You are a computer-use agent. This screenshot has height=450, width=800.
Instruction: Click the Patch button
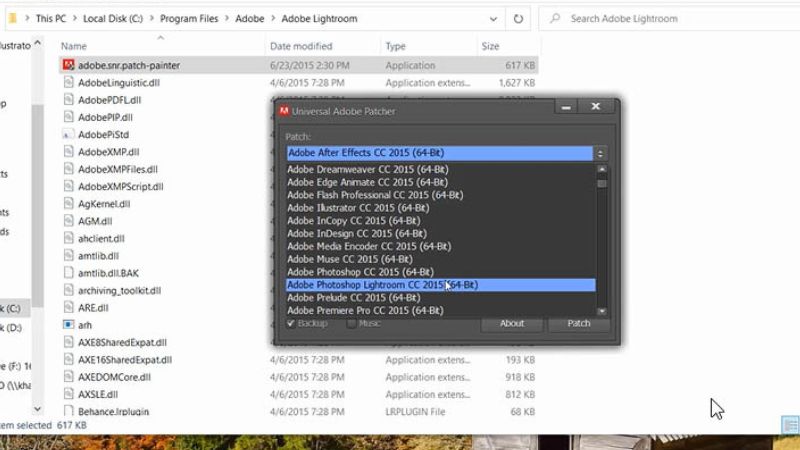coord(579,324)
